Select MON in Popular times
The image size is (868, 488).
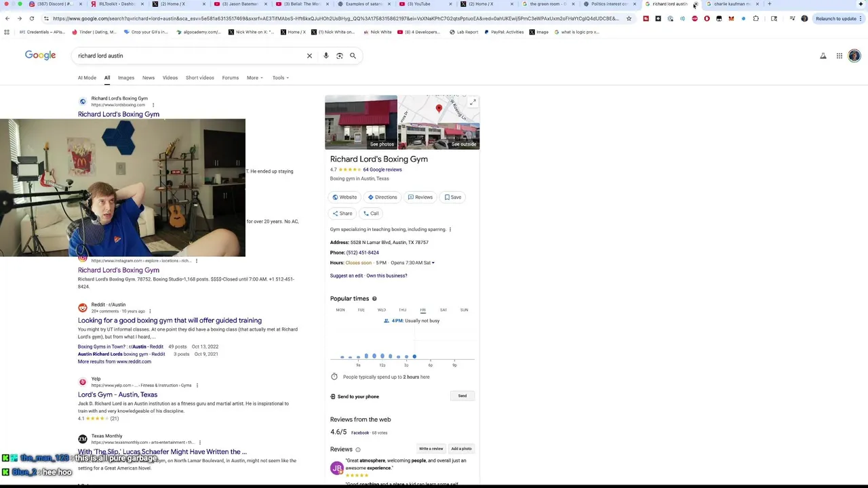pyautogui.click(x=340, y=310)
